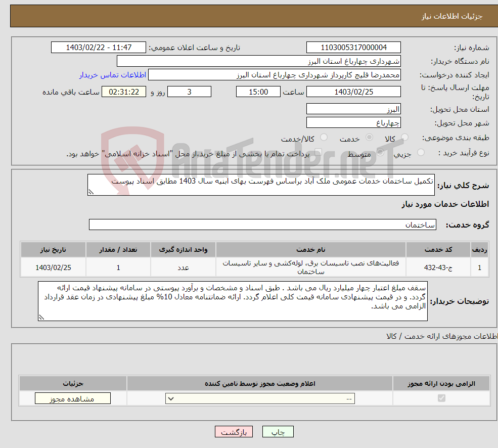Image resolution: width=498 pixels, height=448 pixels.
Task: Click the چاپ print button
Action: (278, 432)
